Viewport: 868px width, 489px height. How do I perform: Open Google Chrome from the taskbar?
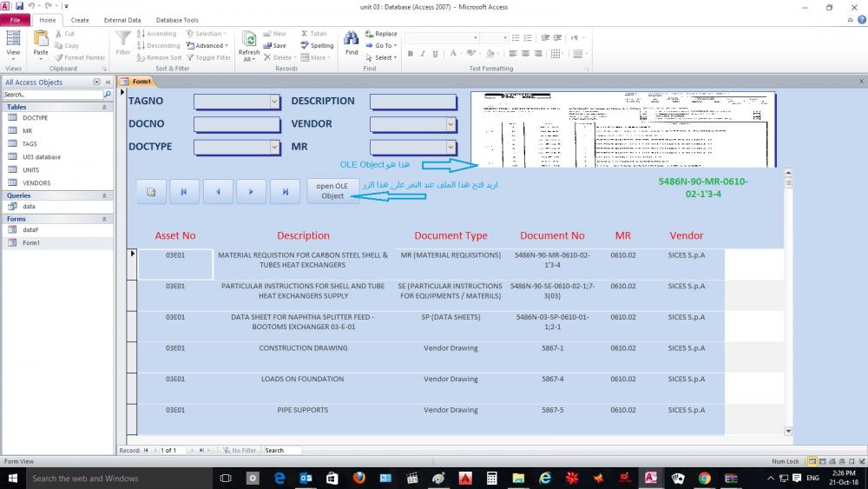coord(704,478)
